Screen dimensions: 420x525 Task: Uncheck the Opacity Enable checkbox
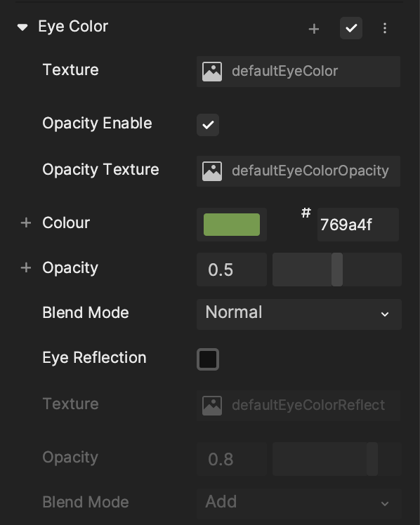pos(208,125)
